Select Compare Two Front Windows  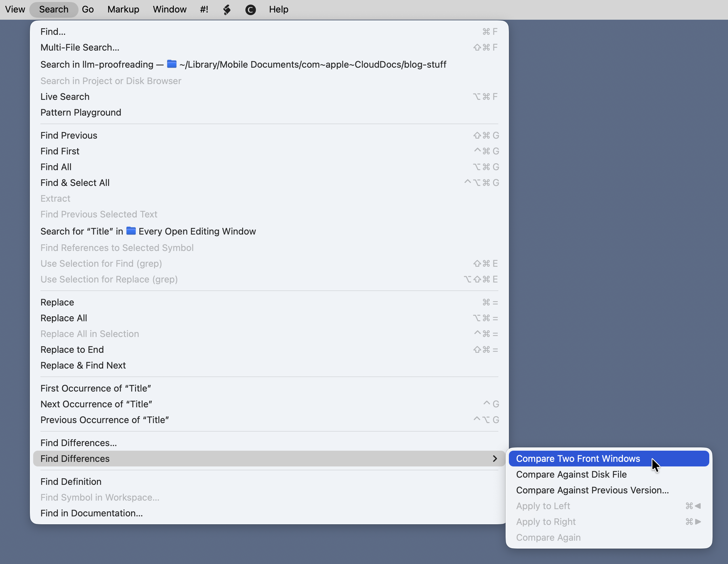pos(578,458)
